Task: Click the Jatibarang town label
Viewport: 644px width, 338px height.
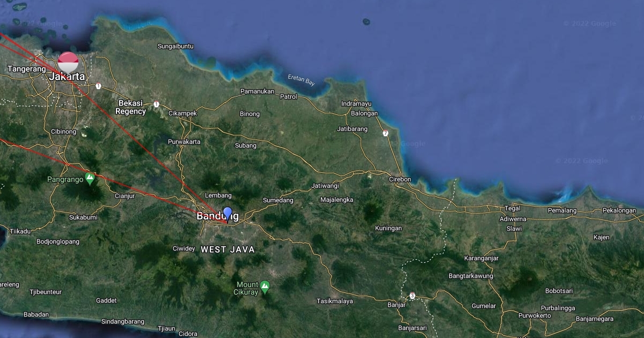Action: pos(352,129)
